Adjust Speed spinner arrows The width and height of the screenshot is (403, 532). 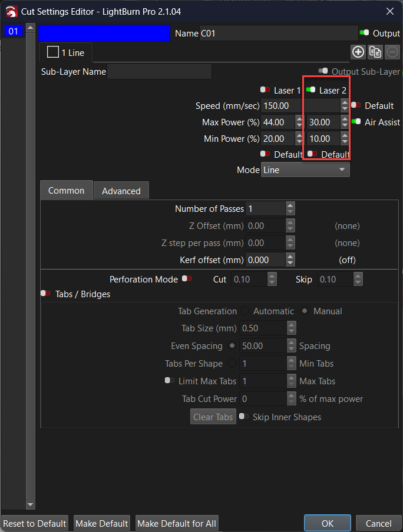click(345, 105)
